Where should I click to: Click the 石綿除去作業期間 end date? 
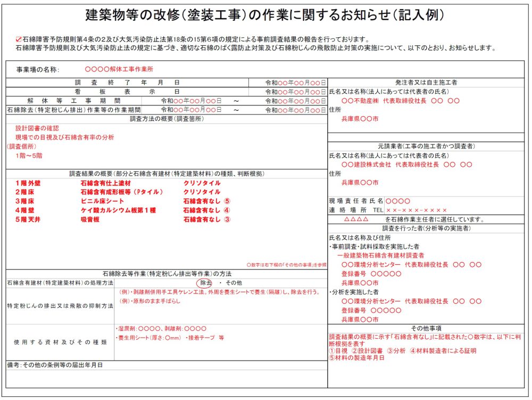[x=295, y=110]
